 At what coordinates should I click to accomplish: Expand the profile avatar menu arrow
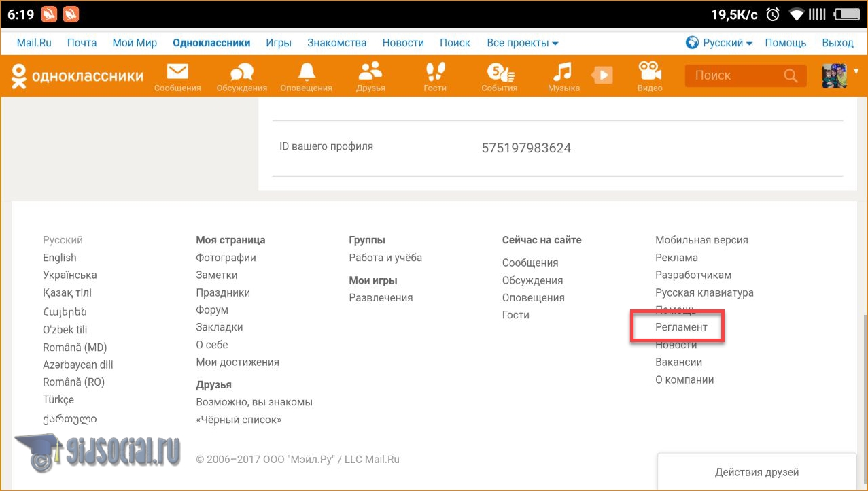point(856,71)
